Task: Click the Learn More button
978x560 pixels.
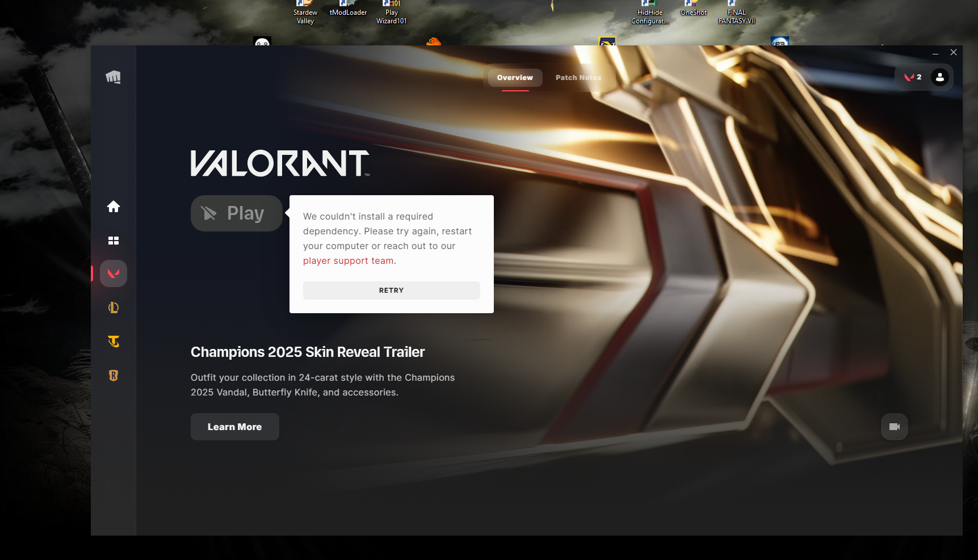Action: (x=235, y=427)
